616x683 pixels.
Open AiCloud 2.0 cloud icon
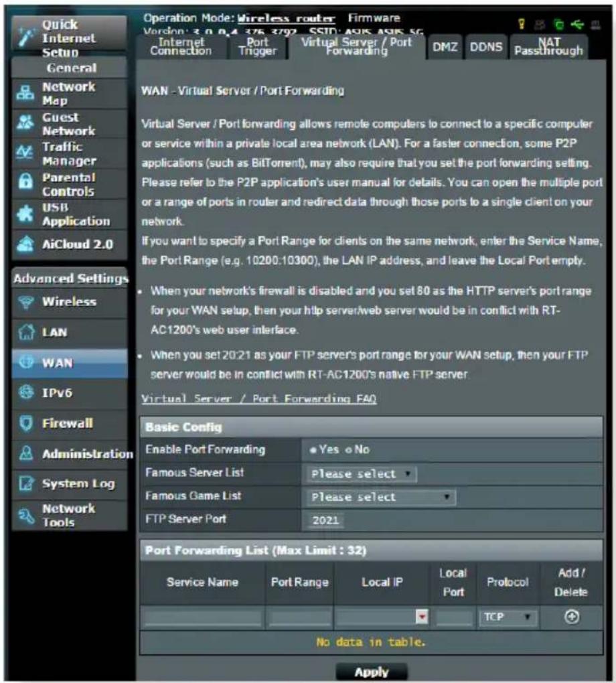[25, 244]
